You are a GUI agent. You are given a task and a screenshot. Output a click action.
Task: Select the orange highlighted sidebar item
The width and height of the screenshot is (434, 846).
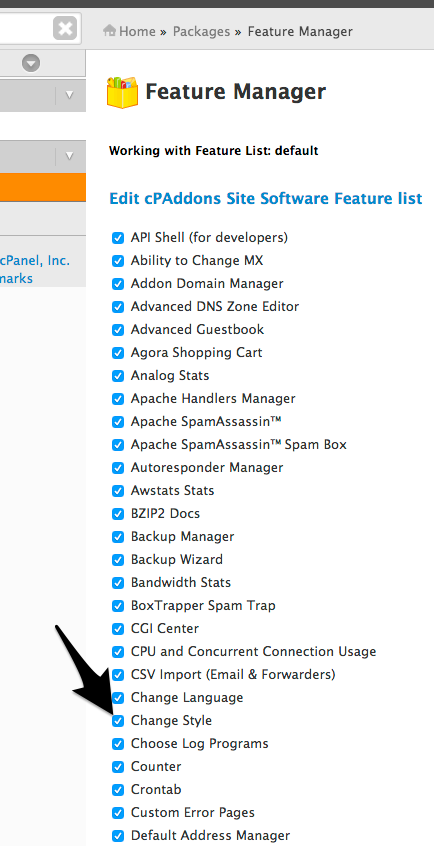[x=43, y=187]
